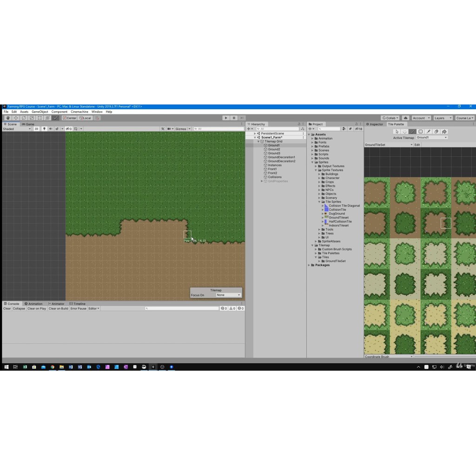
Task: Select the Tile Palette eraser tool
Action: (436, 132)
